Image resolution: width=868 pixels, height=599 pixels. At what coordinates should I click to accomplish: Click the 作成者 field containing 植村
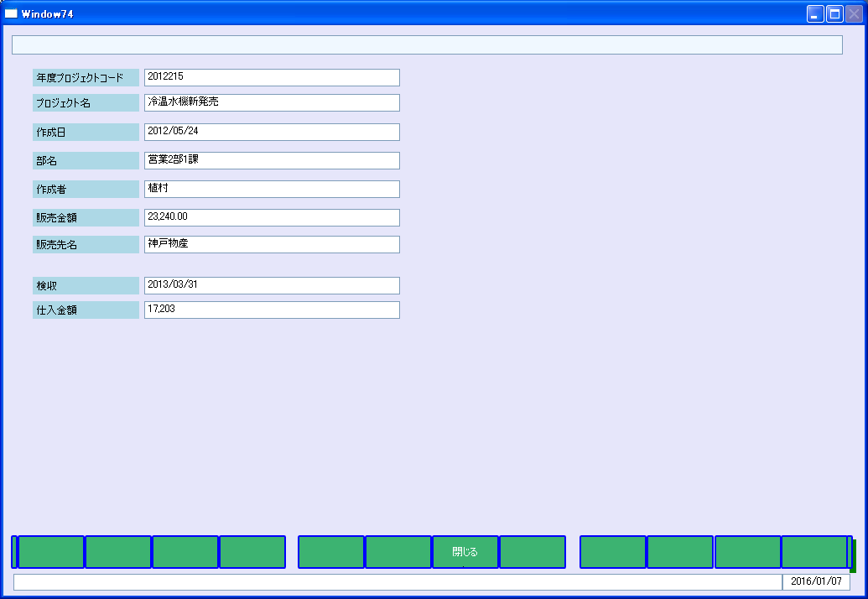pos(272,189)
